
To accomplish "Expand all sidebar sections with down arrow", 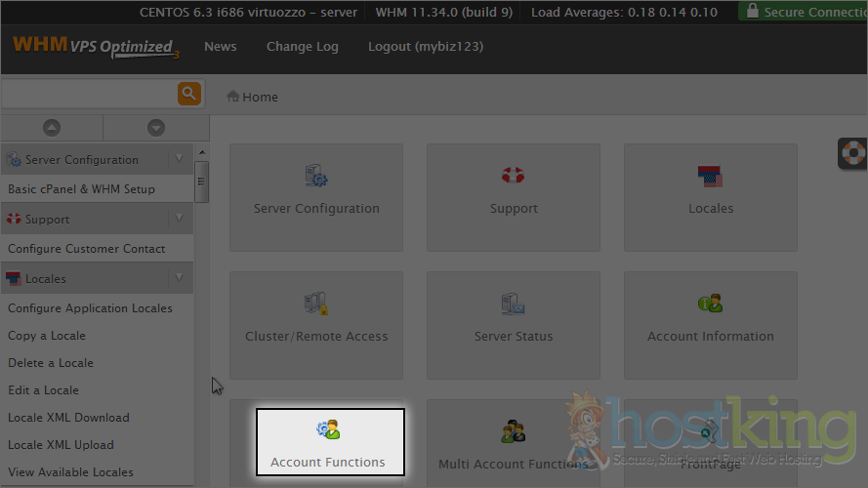I will tap(155, 128).
